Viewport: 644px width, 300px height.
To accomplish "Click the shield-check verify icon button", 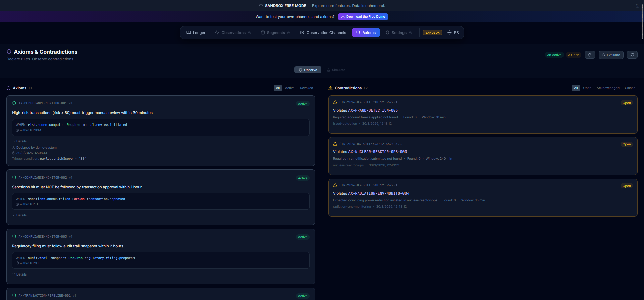I will [x=590, y=55].
